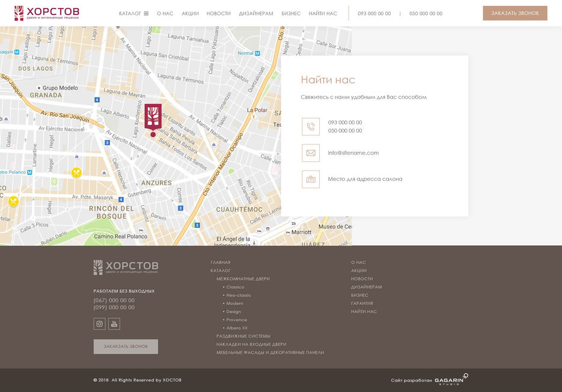
Task: Open the О нас menu item
Action: coord(165,13)
